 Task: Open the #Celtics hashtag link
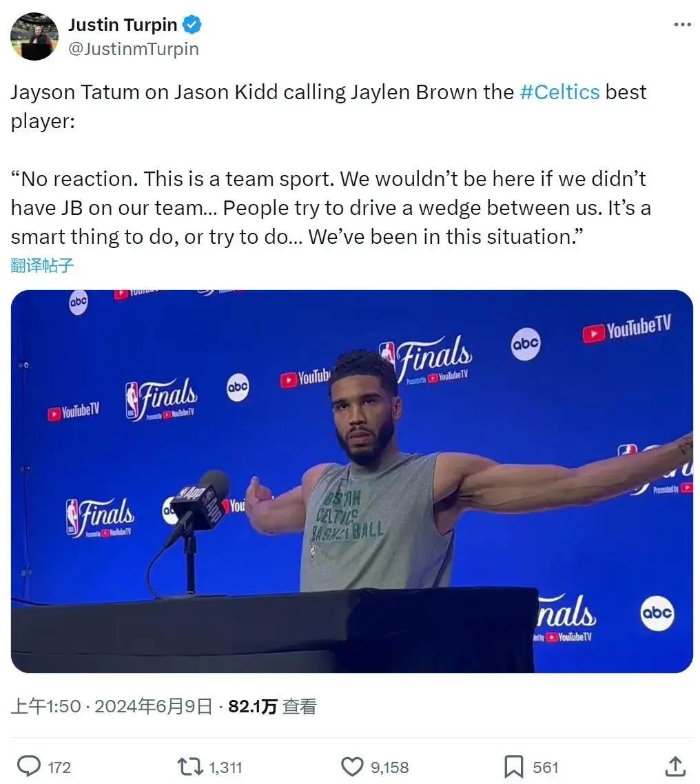pos(559,92)
